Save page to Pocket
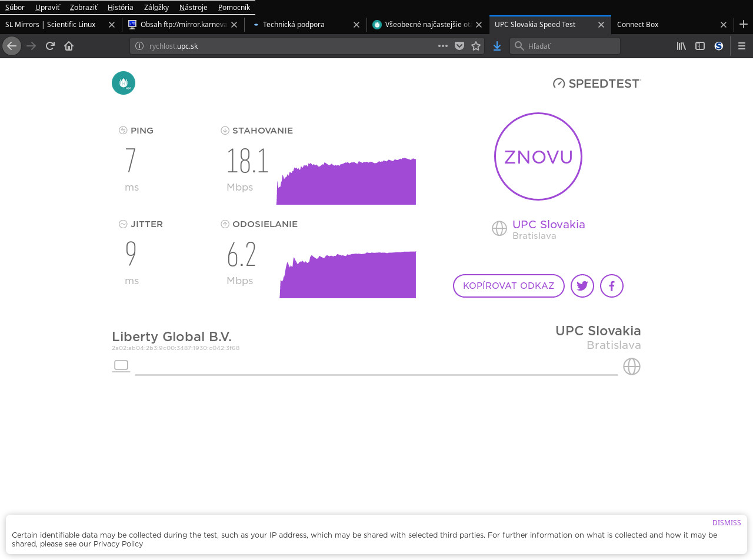The width and height of the screenshot is (753, 560). click(459, 46)
